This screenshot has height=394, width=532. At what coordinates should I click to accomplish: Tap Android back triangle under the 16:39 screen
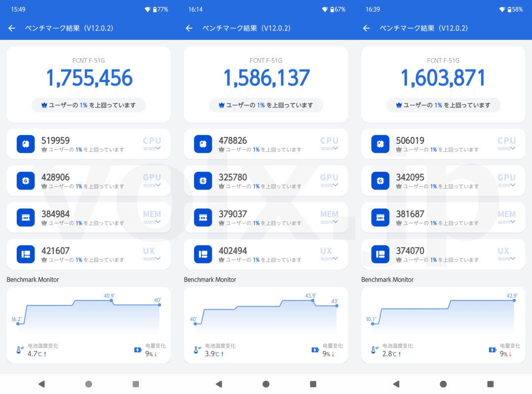pos(396,384)
